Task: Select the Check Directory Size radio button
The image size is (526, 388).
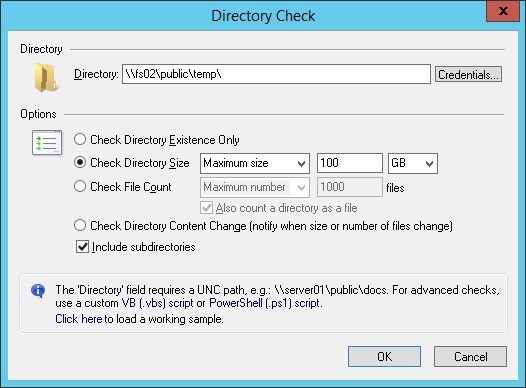Action: (80, 163)
